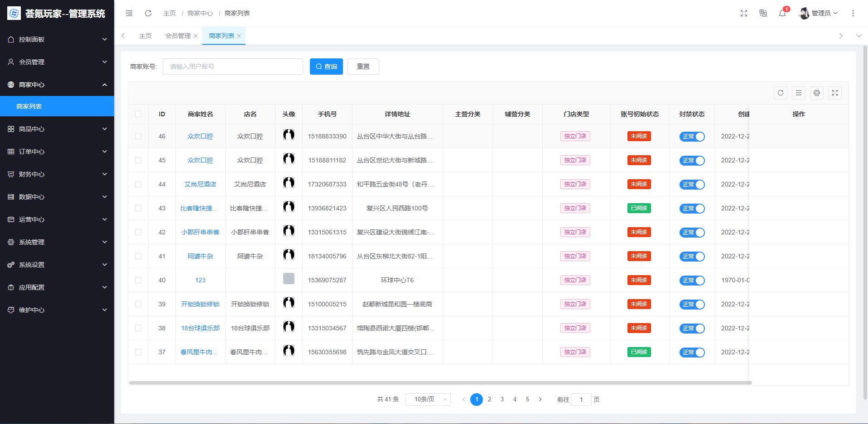Click the system logo icon

pyautogui.click(x=14, y=13)
